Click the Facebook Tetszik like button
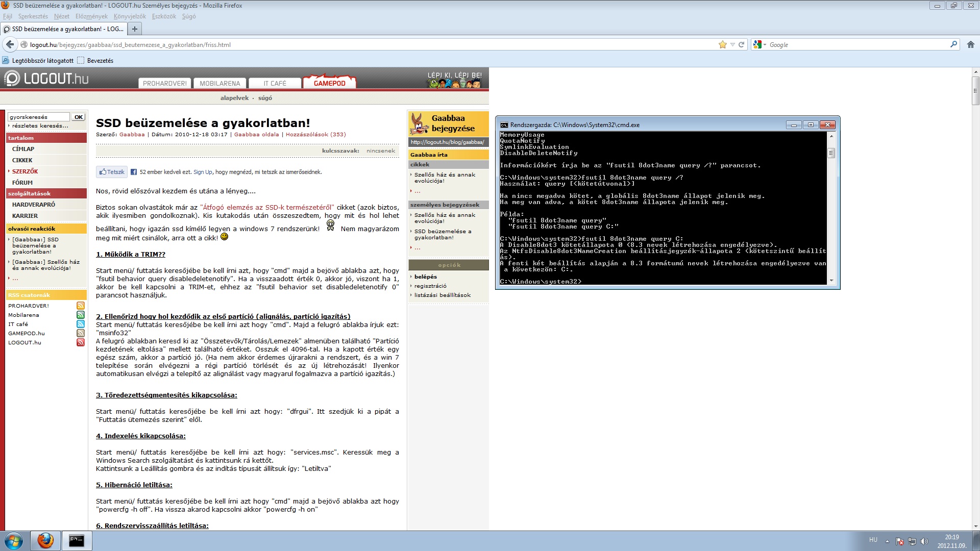980x551 pixels. pos(112,172)
